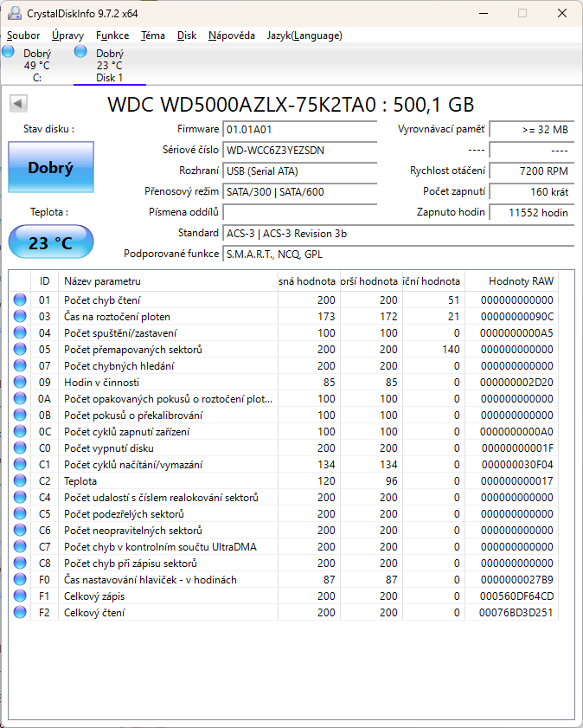Click RAW value 000560DF64CD of Celkový zápis
583x728 pixels.
pyautogui.click(x=516, y=596)
